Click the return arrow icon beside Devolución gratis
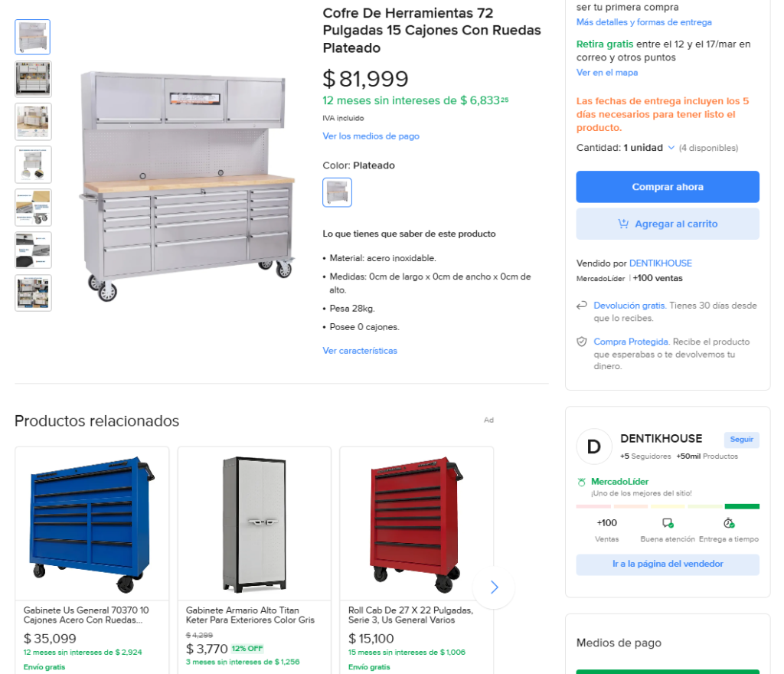The height and width of the screenshot is (674, 784). pyautogui.click(x=582, y=306)
